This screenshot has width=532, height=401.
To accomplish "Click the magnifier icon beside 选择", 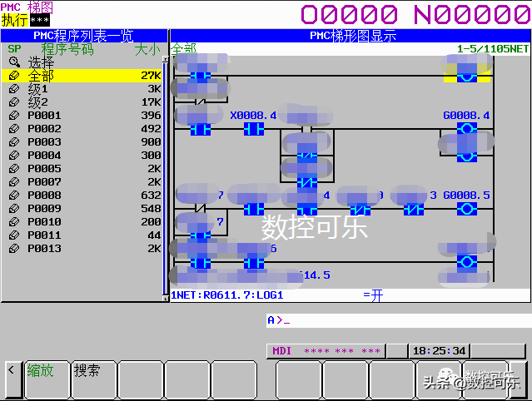I will coord(14,62).
